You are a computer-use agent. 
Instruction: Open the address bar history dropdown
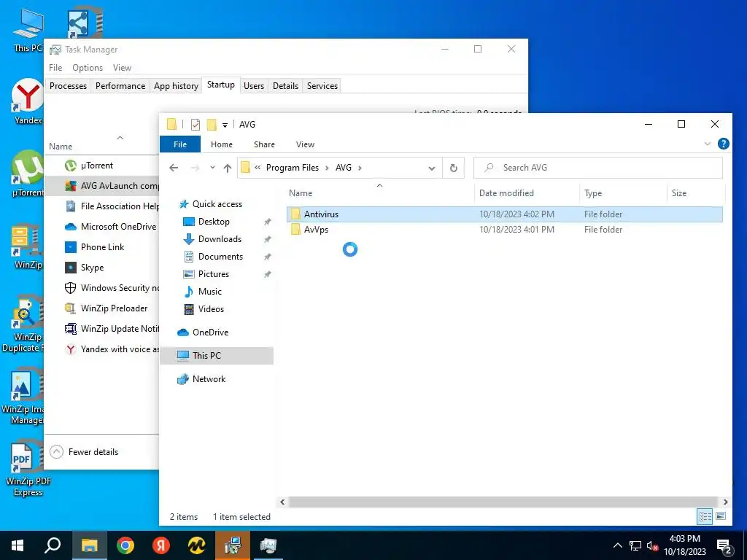click(x=432, y=168)
